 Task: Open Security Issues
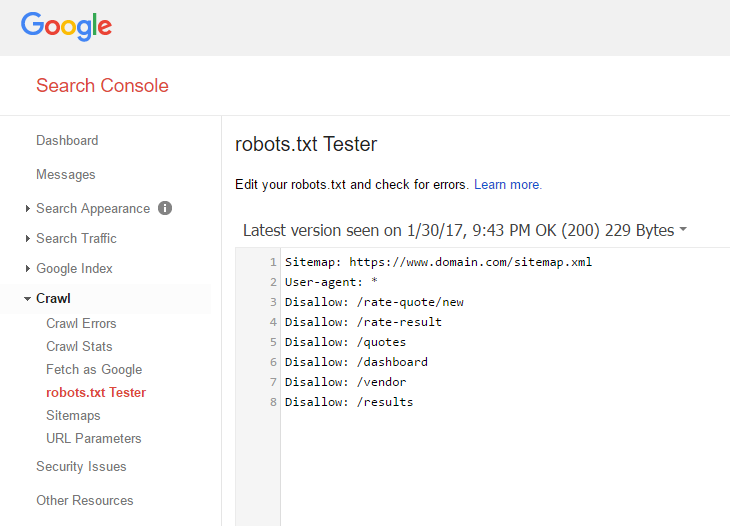(81, 466)
